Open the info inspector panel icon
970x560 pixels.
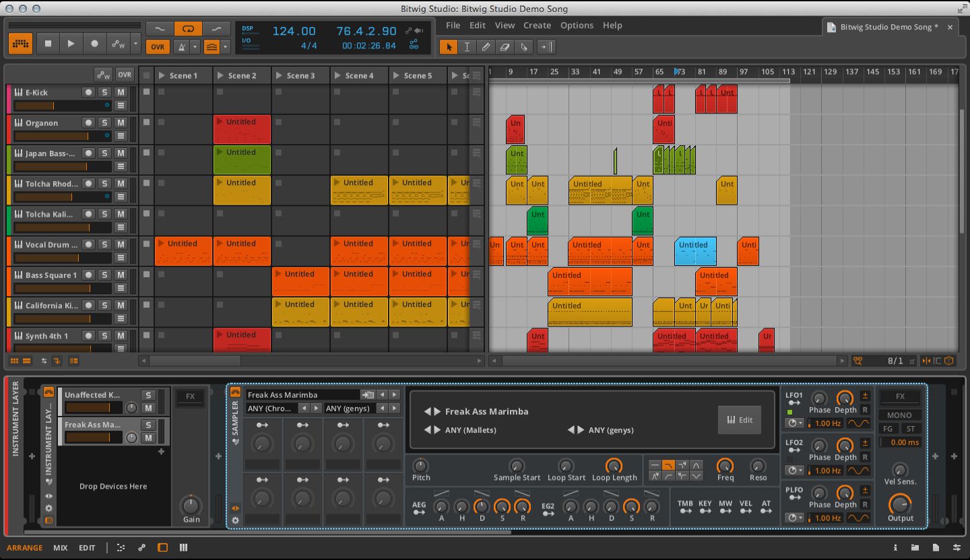pyautogui.click(x=895, y=548)
